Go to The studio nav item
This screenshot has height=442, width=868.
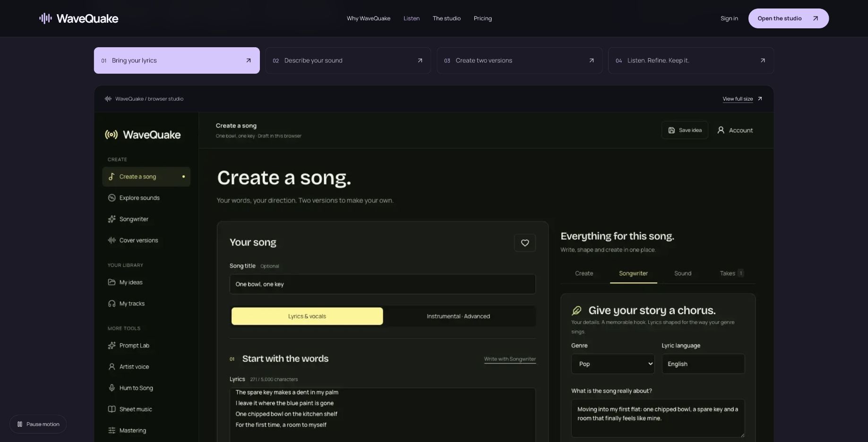[x=447, y=18]
